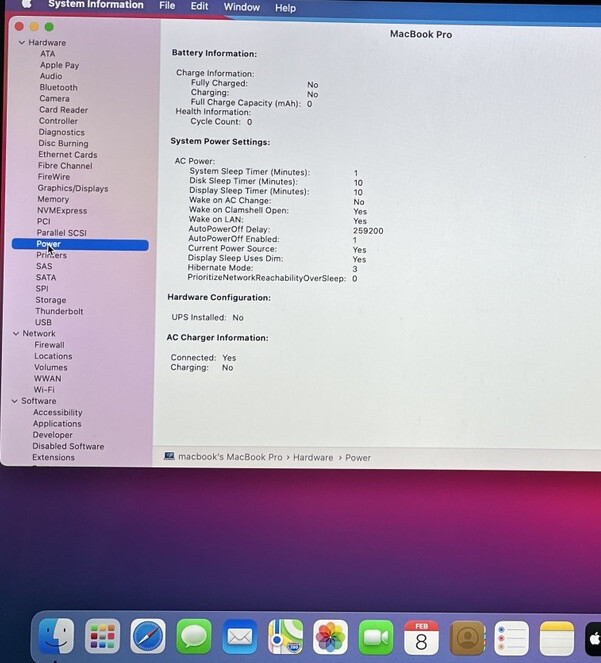The height and width of the screenshot is (663, 601).
Task: Open Messages app in the Dock
Action: click(194, 636)
